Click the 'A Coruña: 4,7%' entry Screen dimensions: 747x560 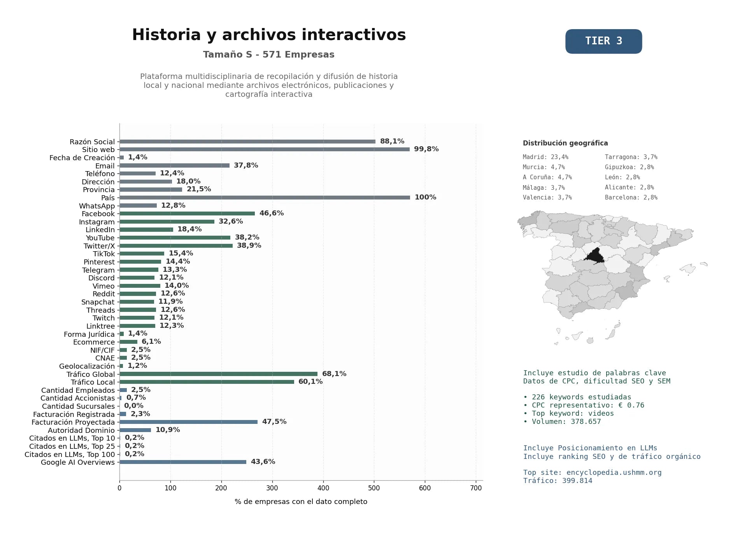click(x=547, y=177)
